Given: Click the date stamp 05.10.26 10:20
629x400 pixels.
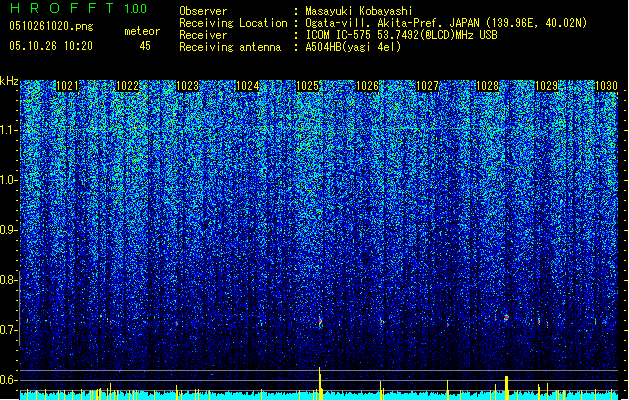Looking at the screenshot, I should [x=51, y=46].
